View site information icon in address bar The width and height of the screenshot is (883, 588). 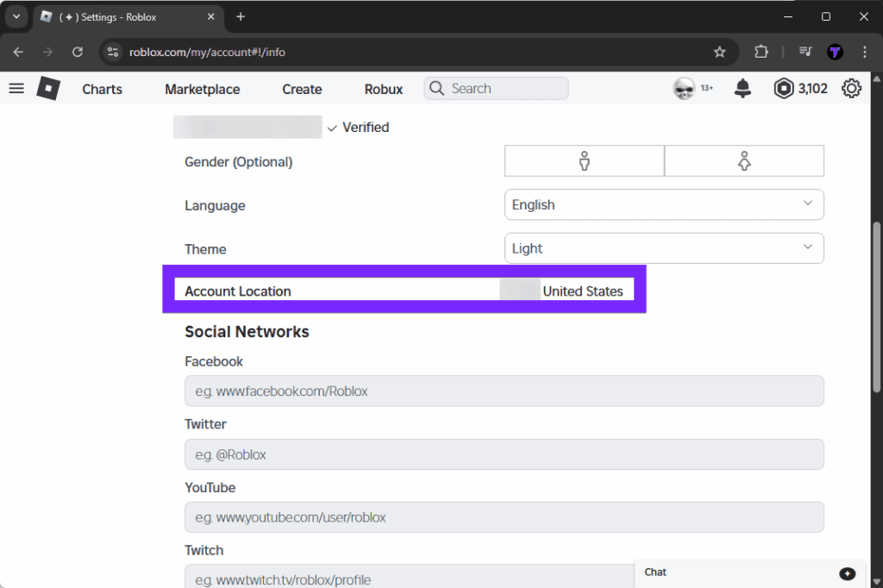[113, 52]
